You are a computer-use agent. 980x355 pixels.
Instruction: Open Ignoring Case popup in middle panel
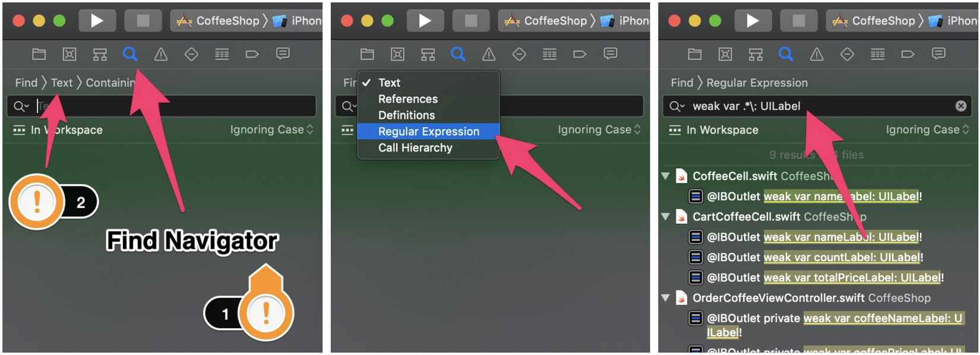[599, 129]
